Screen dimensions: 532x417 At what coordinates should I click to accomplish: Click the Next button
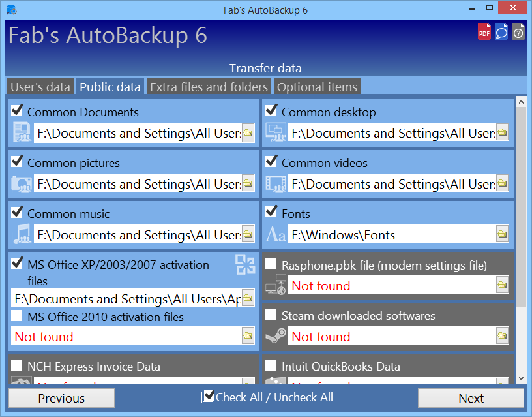click(471, 398)
